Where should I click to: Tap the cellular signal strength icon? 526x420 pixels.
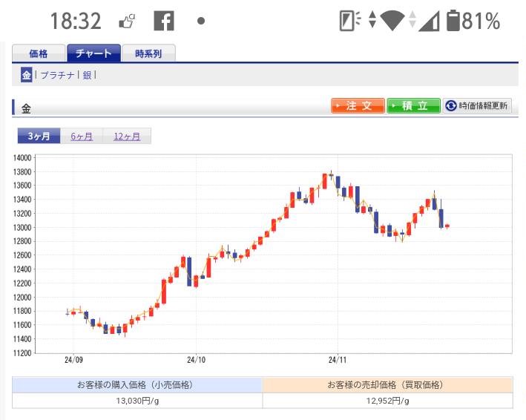click(428, 22)
